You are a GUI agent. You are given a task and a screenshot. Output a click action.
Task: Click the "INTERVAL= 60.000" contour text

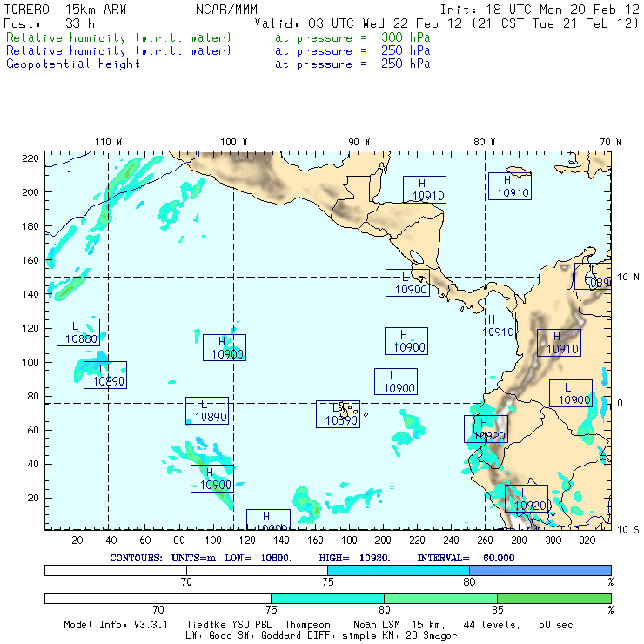(466, 558)
